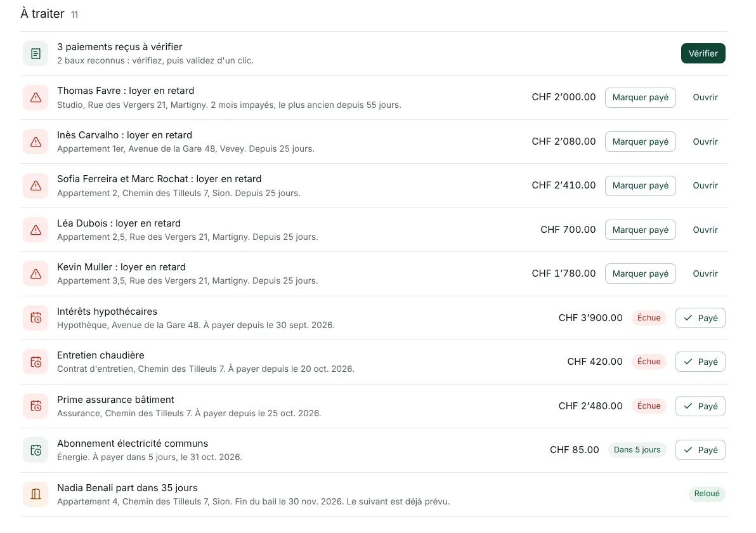Screen dimensions: 756x533
Task: Select the warning icon next to Inès Carvalho
Action: coord(36,141)
